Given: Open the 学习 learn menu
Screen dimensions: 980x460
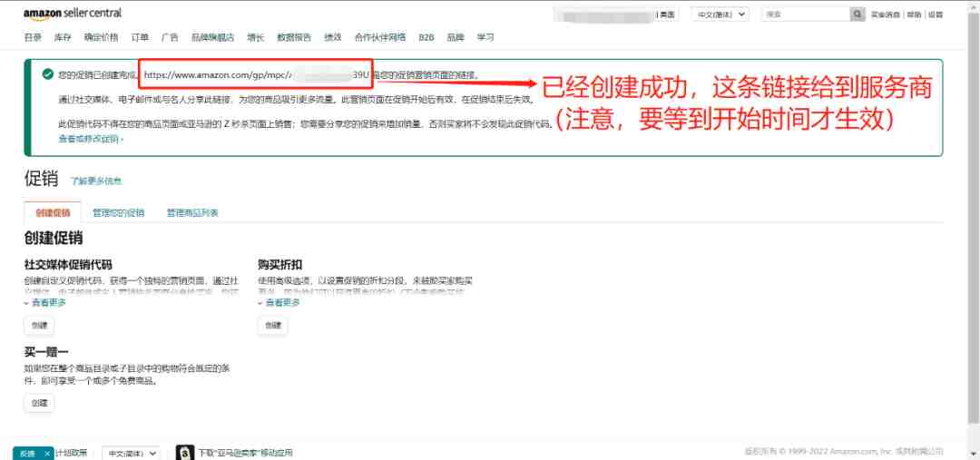Looking at the screenshot, I should point(485,37).
